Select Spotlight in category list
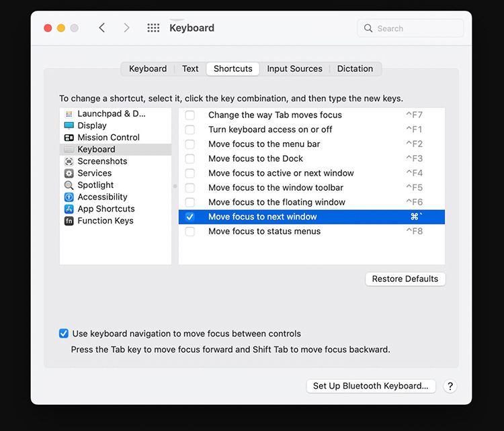Image resolution: width=504 pixels, height=431 pixels. coord(116,185)
